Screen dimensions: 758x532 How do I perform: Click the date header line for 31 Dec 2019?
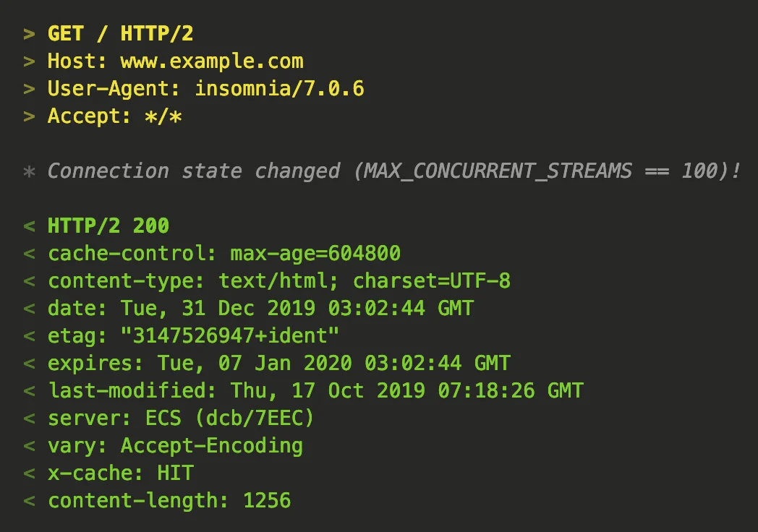[260, 309]
